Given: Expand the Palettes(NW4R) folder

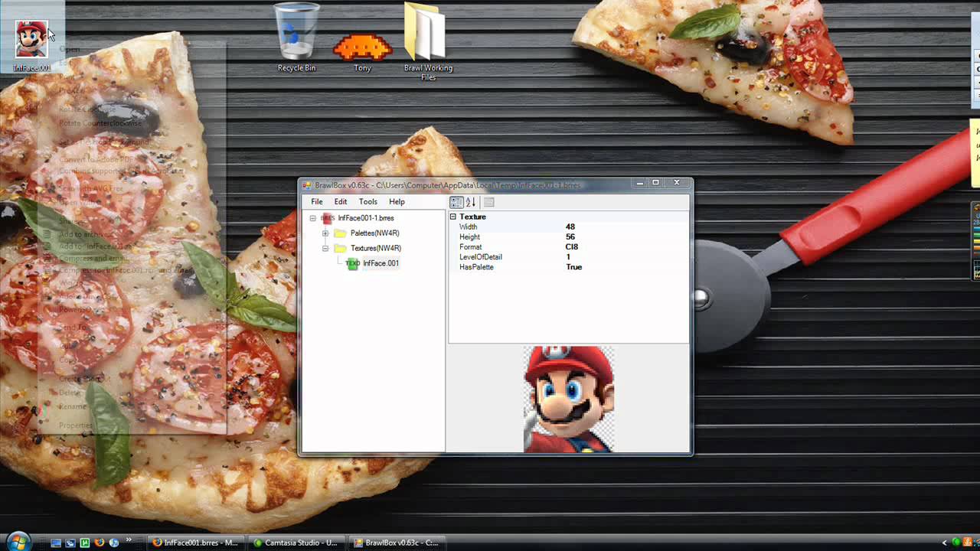Looking at the screenshot, I should (325, 233).
